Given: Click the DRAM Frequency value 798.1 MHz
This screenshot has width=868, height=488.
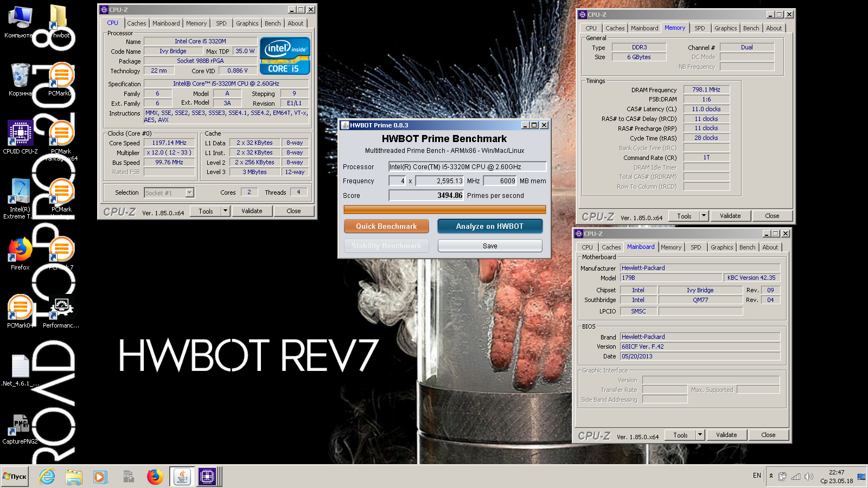Looking at the screenshot, I should (x=706, y=89).
